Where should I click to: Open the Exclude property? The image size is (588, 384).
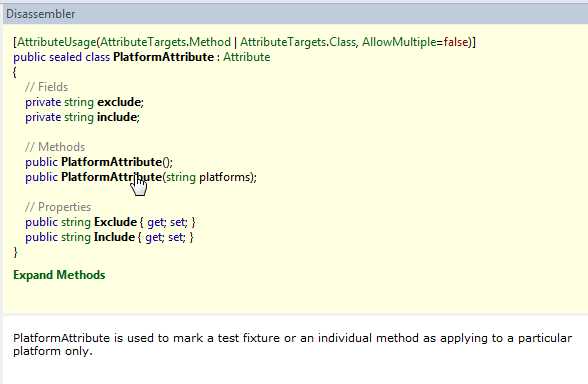(115, 222)
